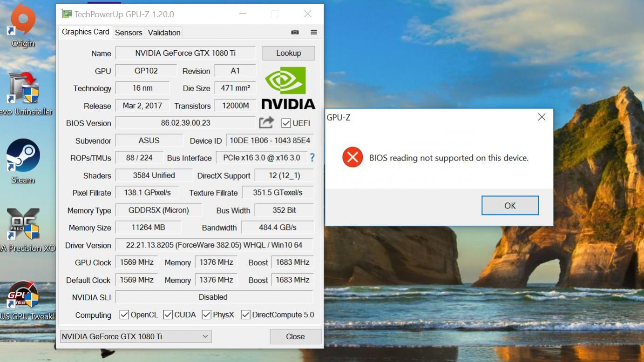
Task: Switch to the Sensors tab
Action: 129,33
